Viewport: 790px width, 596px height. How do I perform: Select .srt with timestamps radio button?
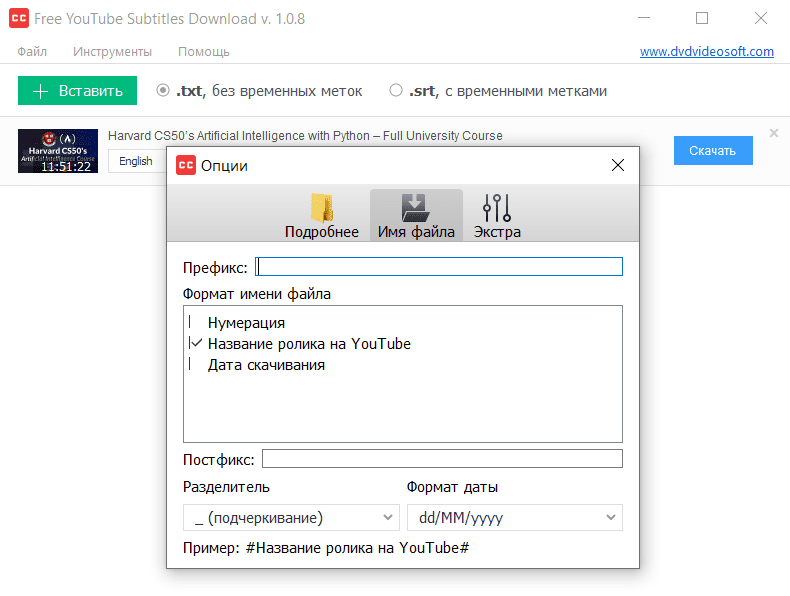(396, 90)
